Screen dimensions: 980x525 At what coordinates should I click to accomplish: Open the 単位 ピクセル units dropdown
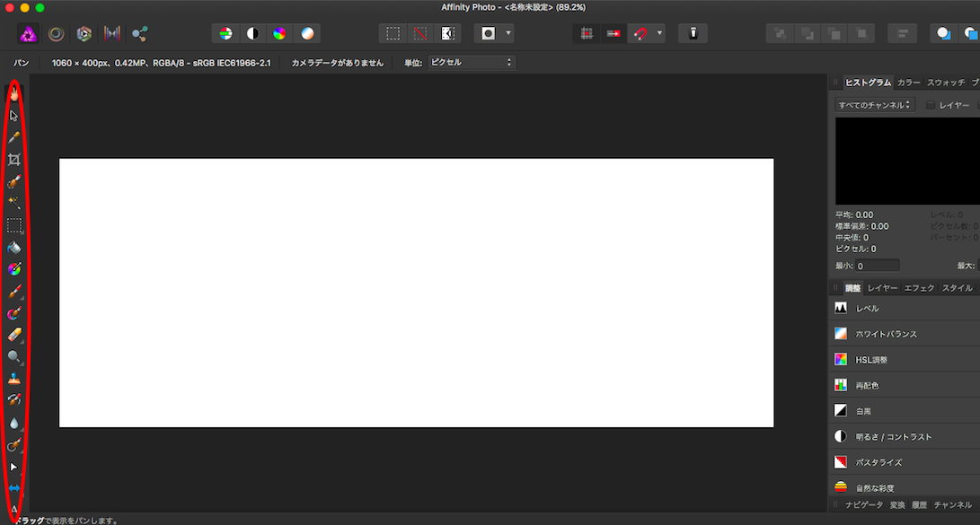pyautogui.click(x=471, y=63)
